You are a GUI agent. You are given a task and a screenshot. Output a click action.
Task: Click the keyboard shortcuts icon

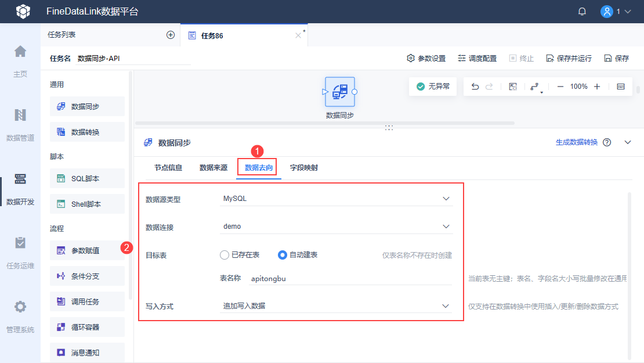tap(621, 87)
